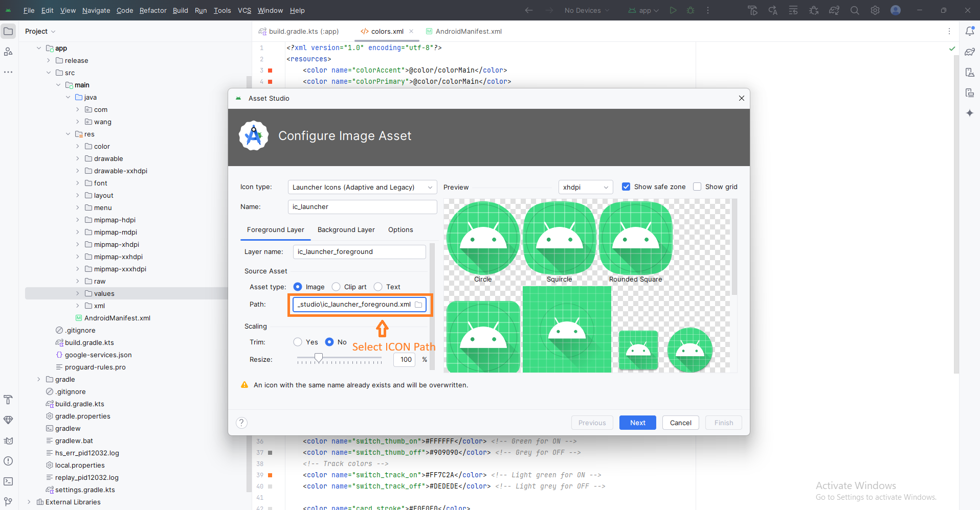This screenshot has height=510, width=980.
Task: Expand the drawable folder in tree
Action: tap(78, 158)
